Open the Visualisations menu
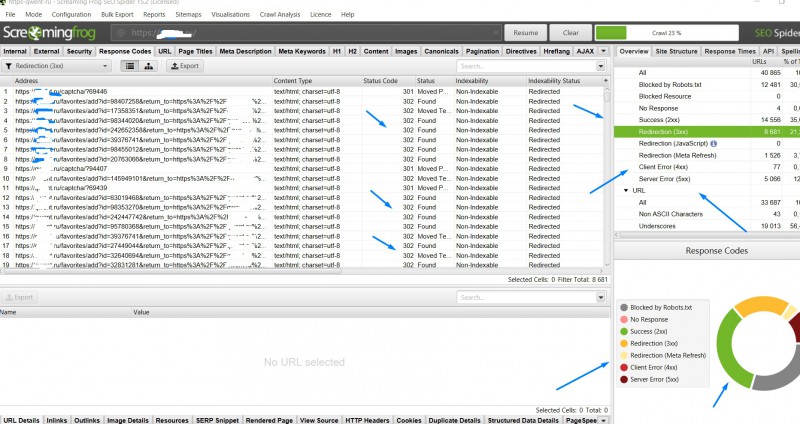Image resolution: width=800 pixels, height=424 pixels. [x=231, y=14]
